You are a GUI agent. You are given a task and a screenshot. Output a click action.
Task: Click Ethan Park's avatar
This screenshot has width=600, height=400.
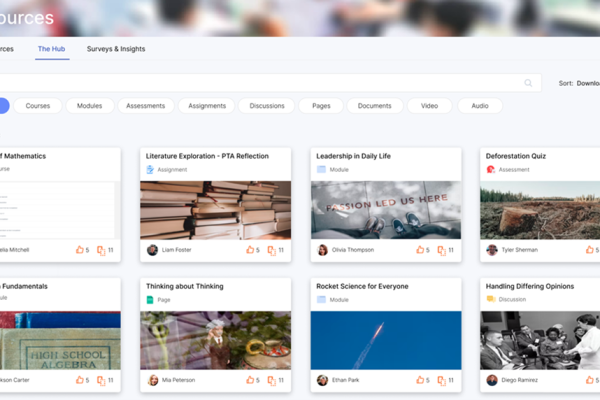tap(323, 380)
